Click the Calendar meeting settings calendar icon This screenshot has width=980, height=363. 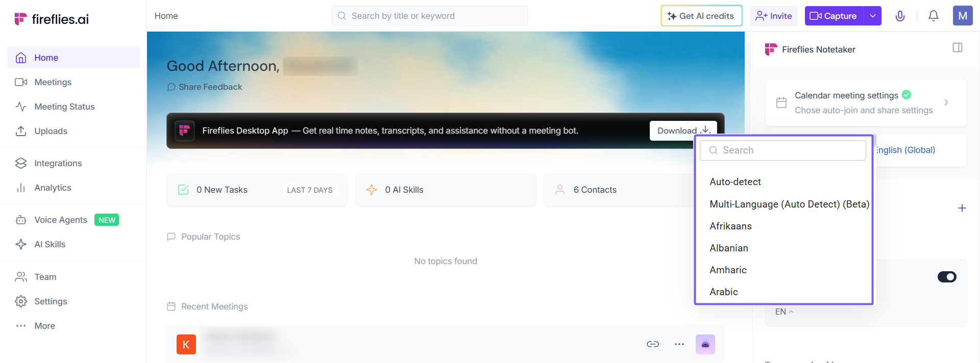(781, 102)
